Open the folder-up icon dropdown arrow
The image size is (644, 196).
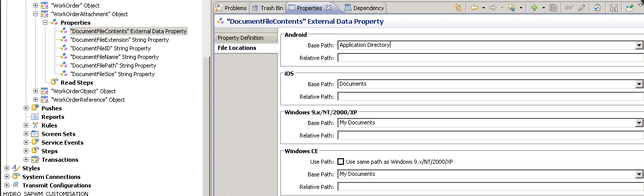click(x=521, y=8)
